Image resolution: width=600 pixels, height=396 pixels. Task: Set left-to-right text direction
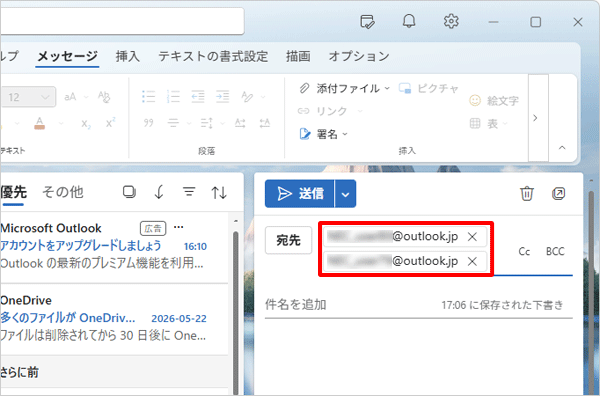[240, 123]
